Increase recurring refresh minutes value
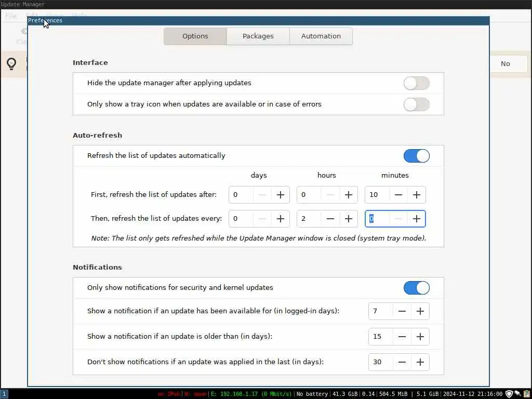This screenshot has height=399, width=532. point(416,219)
